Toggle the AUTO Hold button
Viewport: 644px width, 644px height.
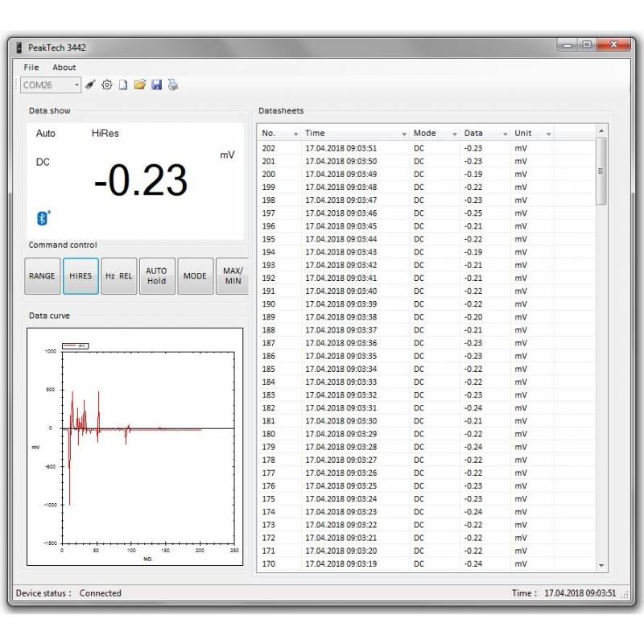coord(157,276)
